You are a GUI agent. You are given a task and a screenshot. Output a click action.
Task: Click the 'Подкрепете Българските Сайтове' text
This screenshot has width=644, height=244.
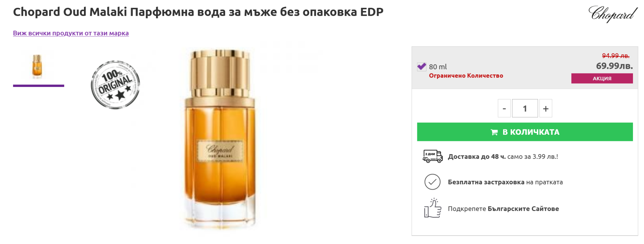tap(503, 209)
